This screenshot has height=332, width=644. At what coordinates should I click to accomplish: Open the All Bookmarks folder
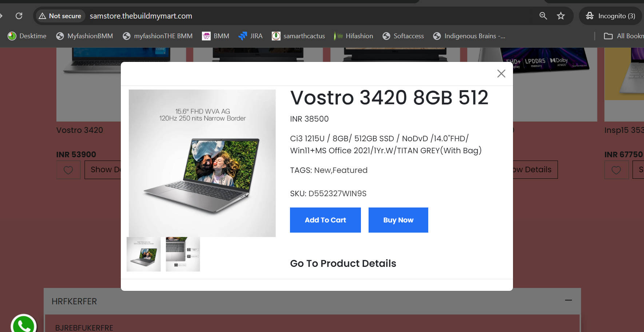pyautogui.click(x=624, y=36)
